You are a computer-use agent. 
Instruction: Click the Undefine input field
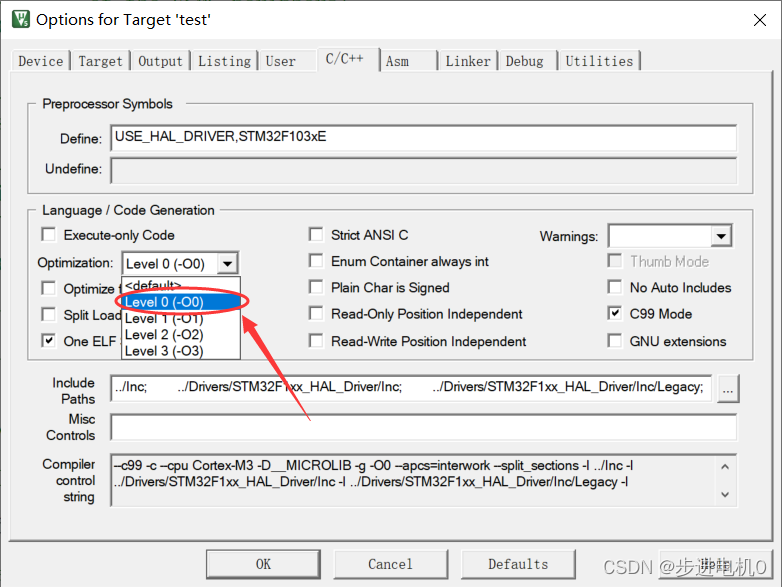click(423, 171)
